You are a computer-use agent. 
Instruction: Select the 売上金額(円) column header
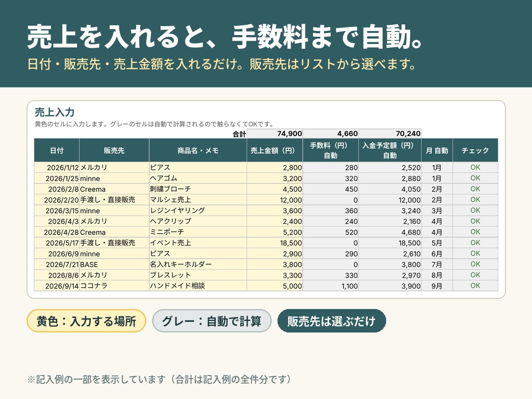click(x=275, y=150)
